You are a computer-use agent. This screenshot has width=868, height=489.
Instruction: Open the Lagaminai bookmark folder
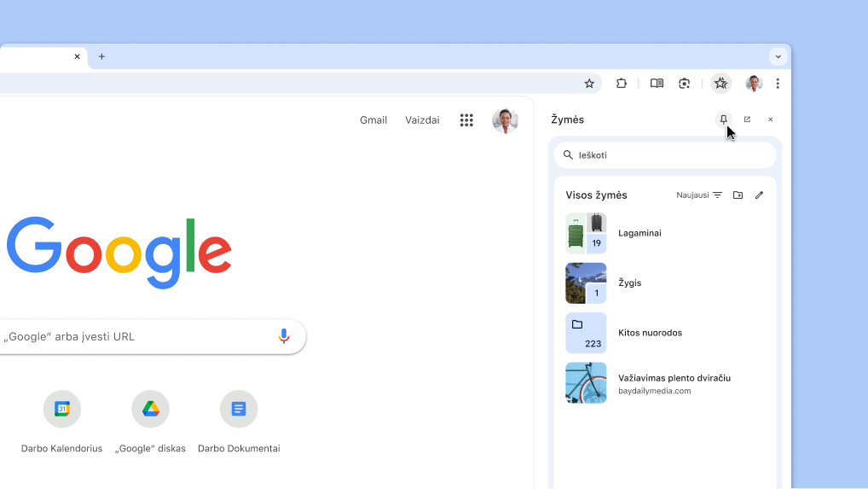(x=665, y=233)
